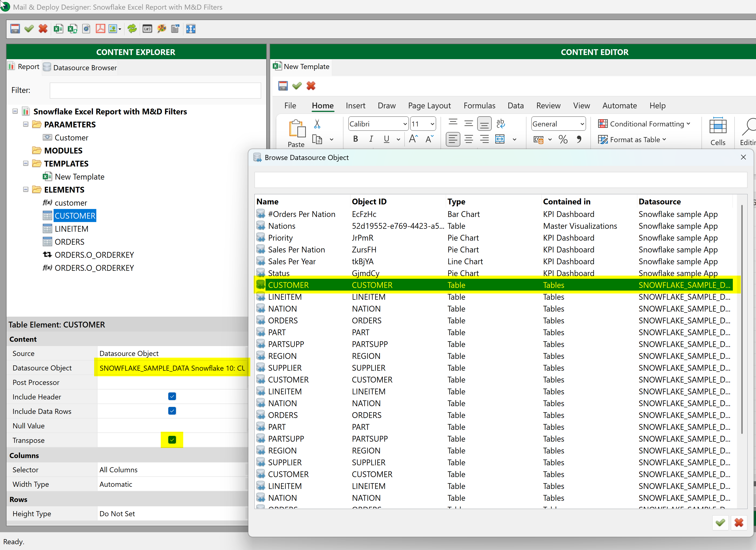Open font size 11 dropdown
This screenshot has width=756, height=550.
click(432, 124)
